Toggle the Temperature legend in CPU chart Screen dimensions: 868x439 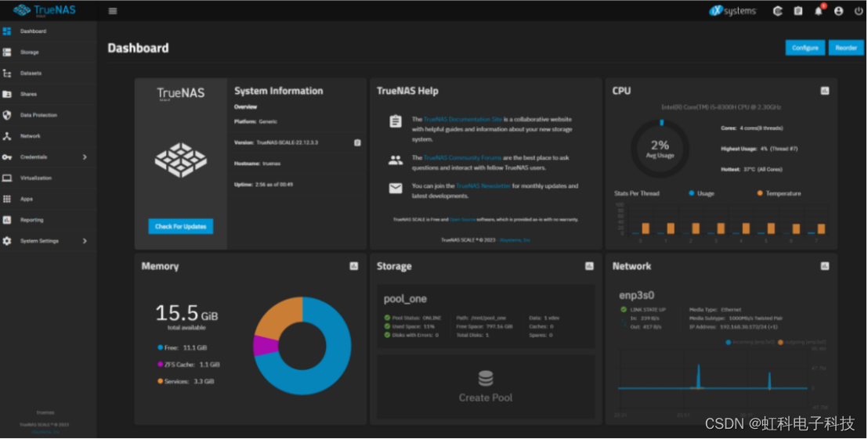(x=779, y=193)
